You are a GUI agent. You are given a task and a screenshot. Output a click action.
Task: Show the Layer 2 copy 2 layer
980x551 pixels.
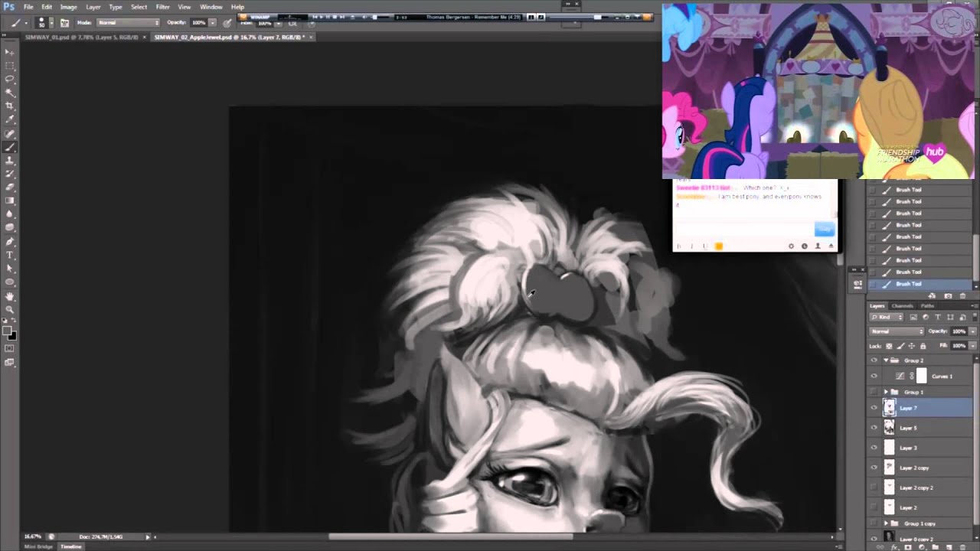click(x=874, y=487)
